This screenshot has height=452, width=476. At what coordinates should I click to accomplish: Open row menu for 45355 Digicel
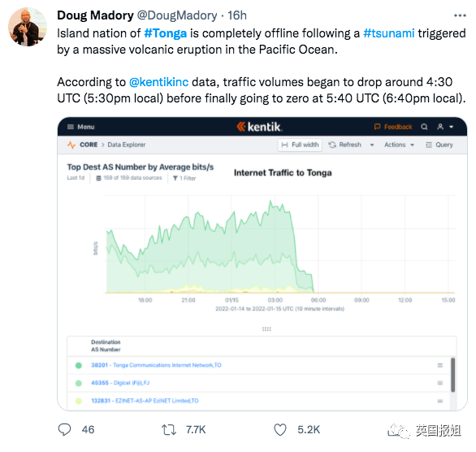(440, 383)
